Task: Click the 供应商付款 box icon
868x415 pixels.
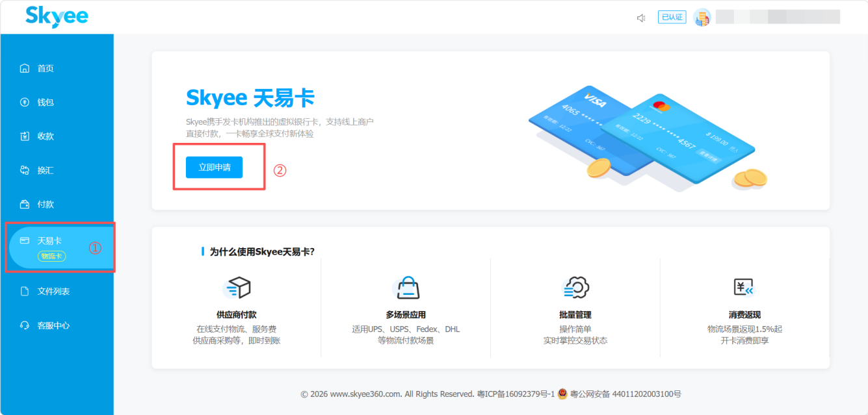Action: 237,287
